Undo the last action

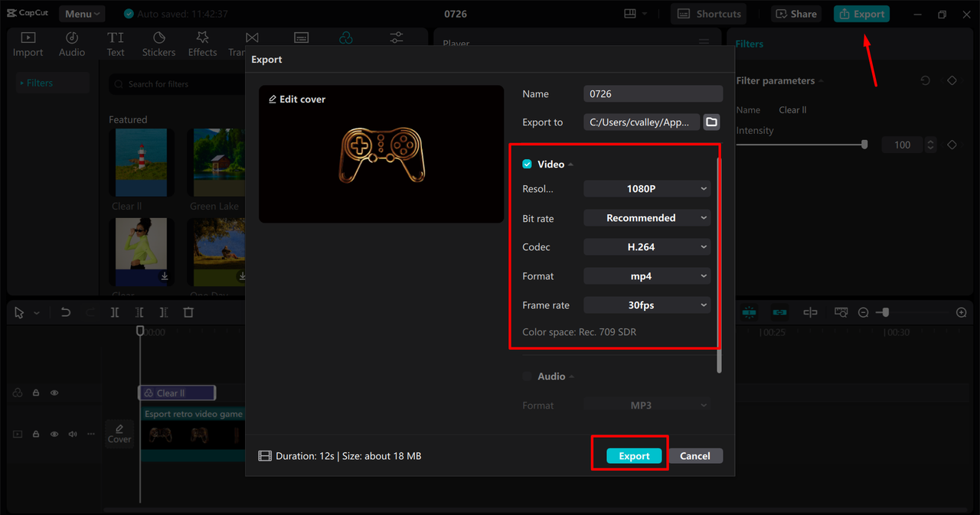(x=65, y=312)
